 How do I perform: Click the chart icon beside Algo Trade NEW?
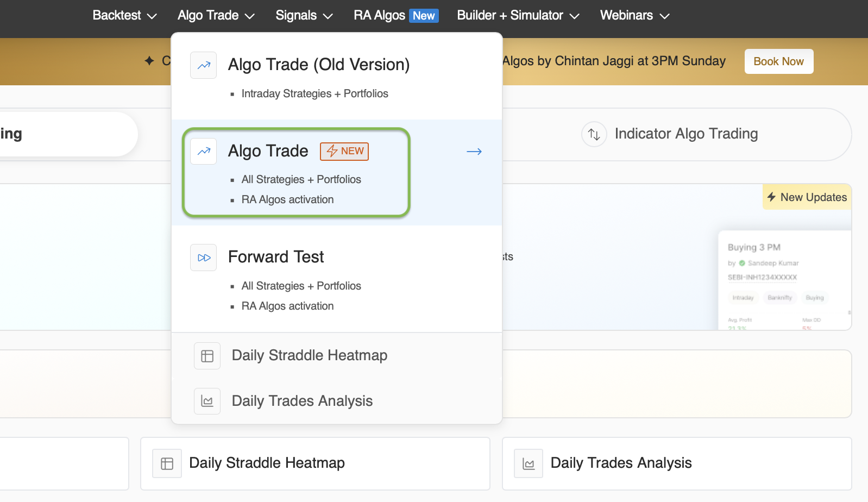204,152
